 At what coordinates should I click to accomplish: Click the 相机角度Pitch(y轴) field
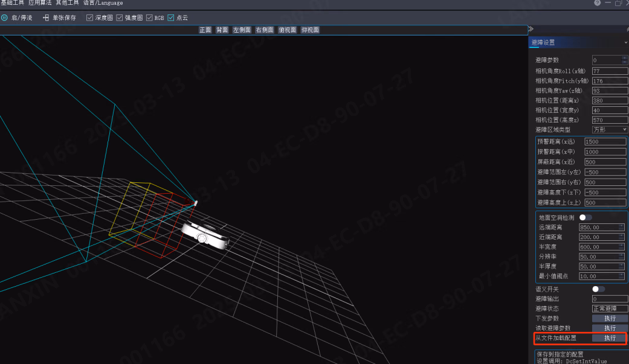[x=610, y=81]
